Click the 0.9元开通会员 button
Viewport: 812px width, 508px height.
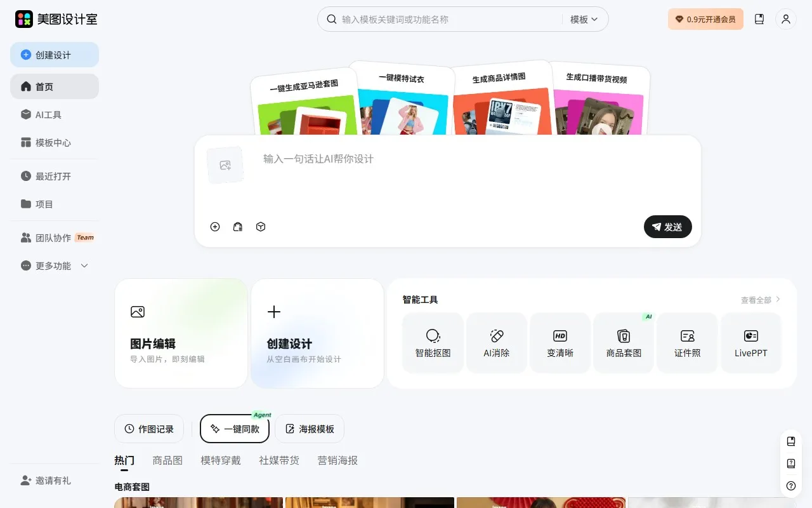click(x=705, y=19)
